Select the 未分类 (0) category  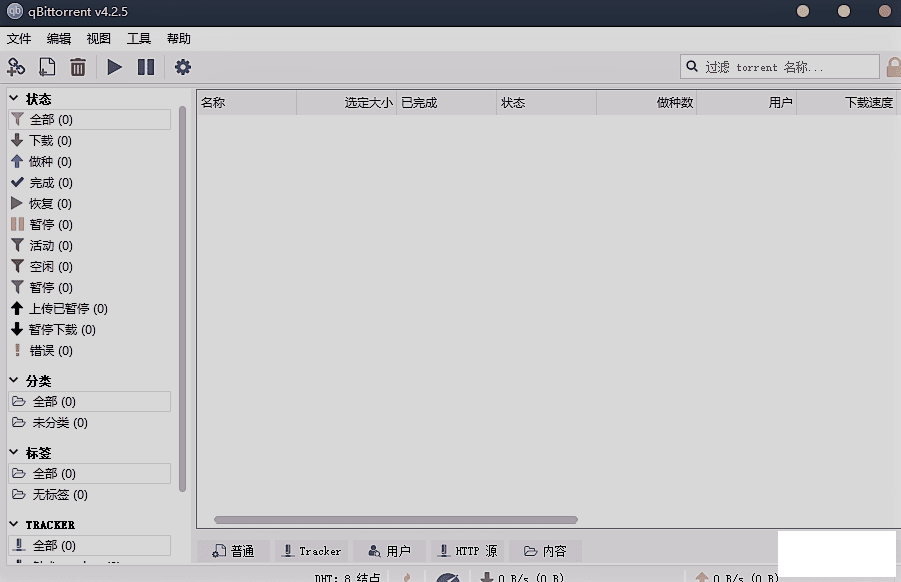[x=90, y=423]
